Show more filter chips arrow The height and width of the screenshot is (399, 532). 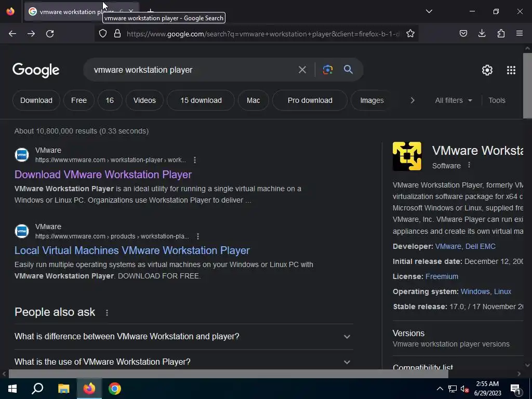click(412, 100)
